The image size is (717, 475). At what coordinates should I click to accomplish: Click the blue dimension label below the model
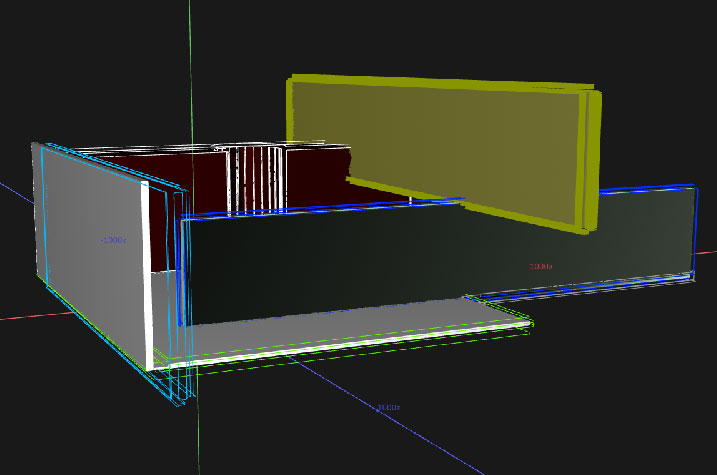[x=388, y=408]
